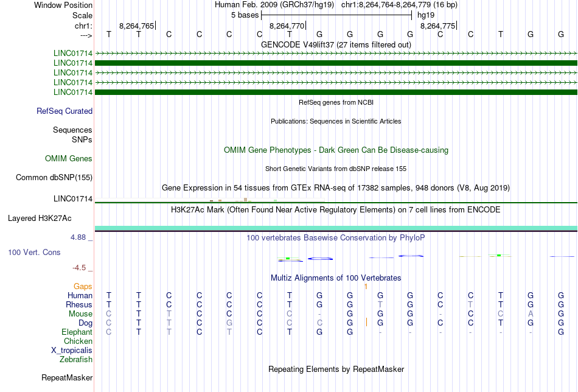Image resolution: width=578 pixels, height=392 pixels.
Task: Click the 8,264,775 ruler position
Action: (x=437, y=26)
